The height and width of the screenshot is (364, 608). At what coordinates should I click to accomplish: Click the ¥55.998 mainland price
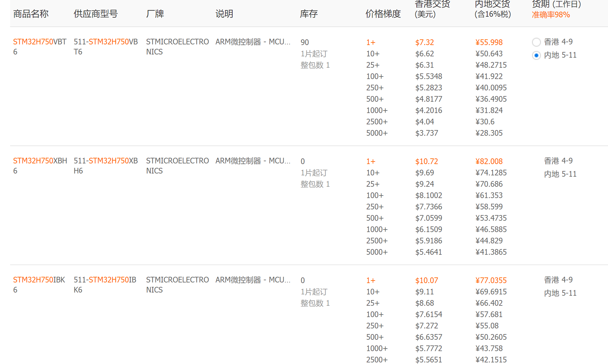pyautogui.click(x=489, y=42)
